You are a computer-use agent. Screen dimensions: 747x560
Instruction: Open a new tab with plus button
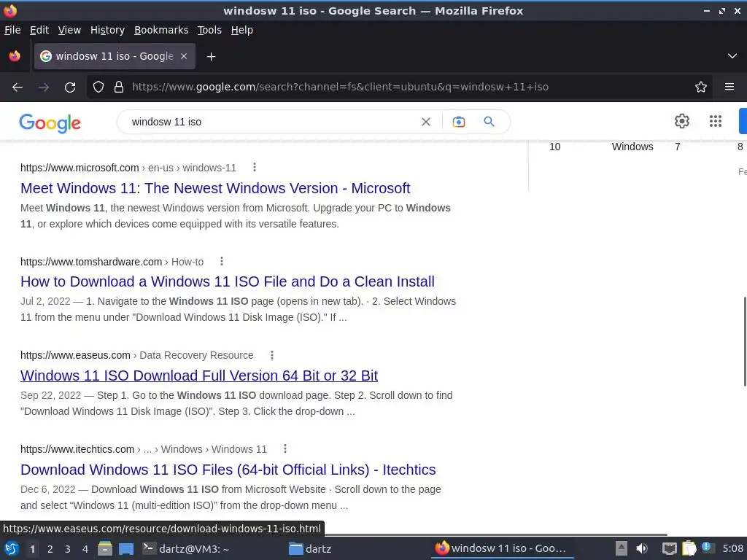click(211, 57)
